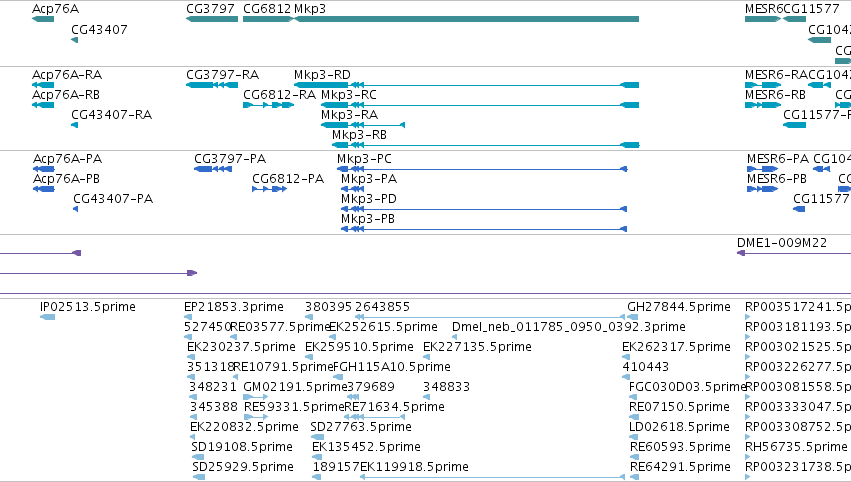Click protein Mkp3-PC
This screenshot has height=482, width=851.
[x=482, y=169]
